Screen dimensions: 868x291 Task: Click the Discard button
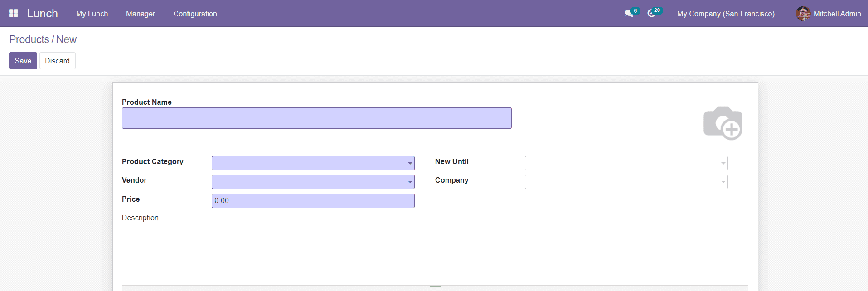(57, 61)
